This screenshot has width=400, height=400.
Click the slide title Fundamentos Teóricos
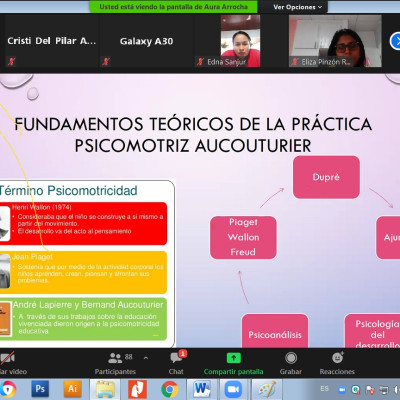point(193,135)
